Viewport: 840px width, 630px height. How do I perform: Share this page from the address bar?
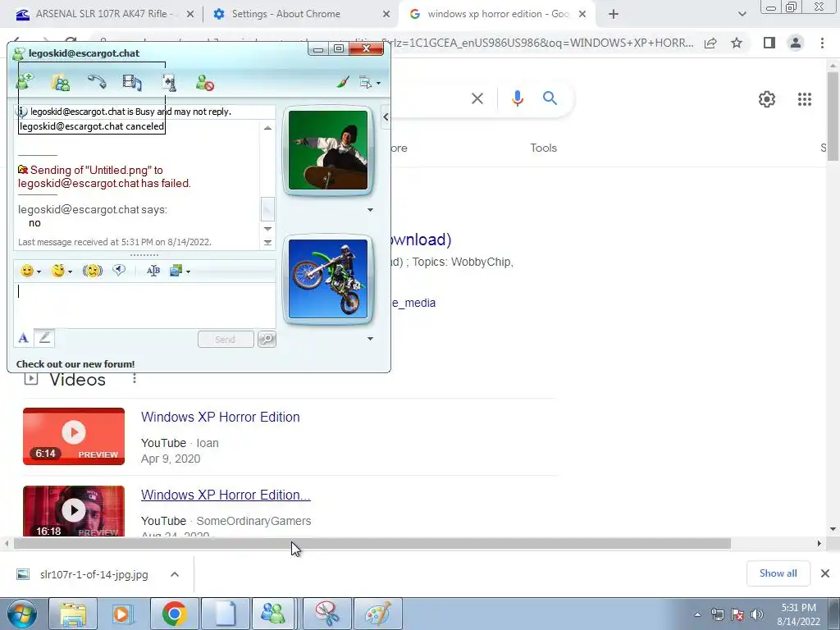(x=710, y=43)
